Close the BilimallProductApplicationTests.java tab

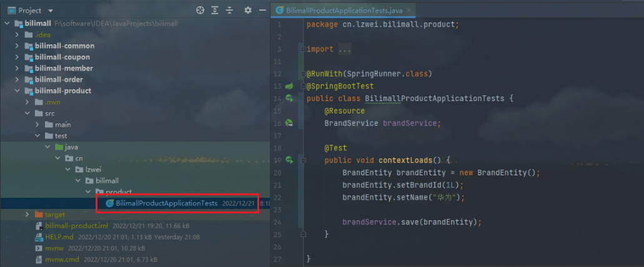point(410,11)
